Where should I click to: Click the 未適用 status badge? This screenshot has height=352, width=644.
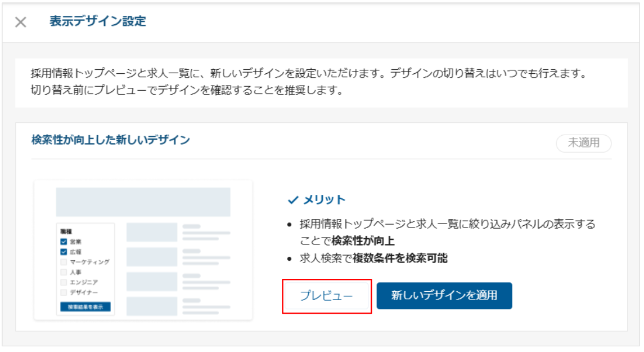coord(583,142)
